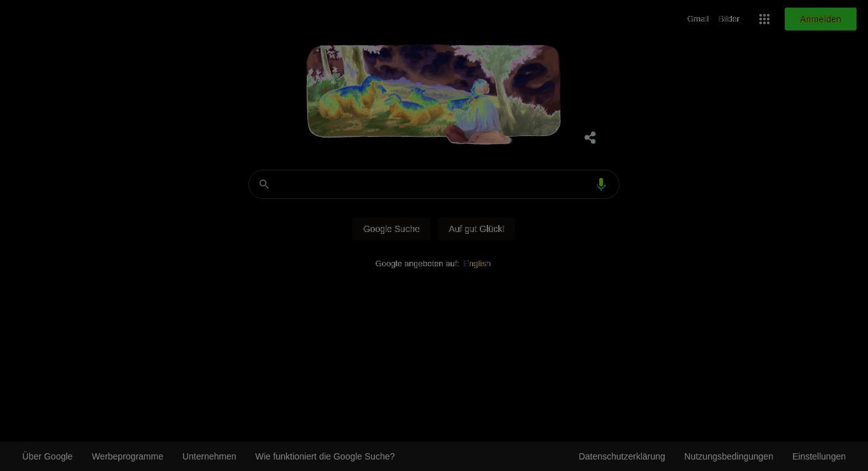Start voice search with microphone
The width and height of the screenshot is (868, 471).
(601, 184)
